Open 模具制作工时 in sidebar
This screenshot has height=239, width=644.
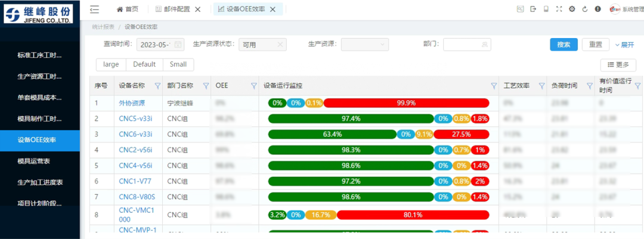coord(40,119)
